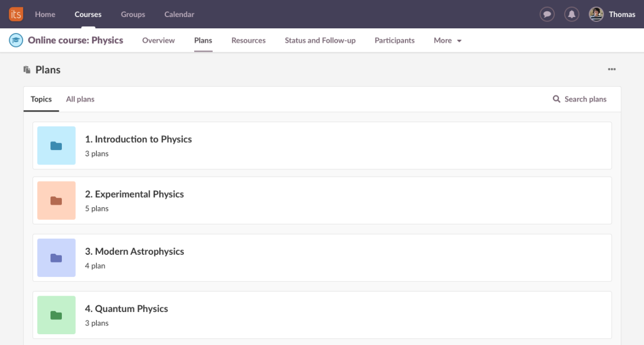Open the messages chat bubble icon
644x345 pixels.
pyautogui.click(x=547, y=14)
